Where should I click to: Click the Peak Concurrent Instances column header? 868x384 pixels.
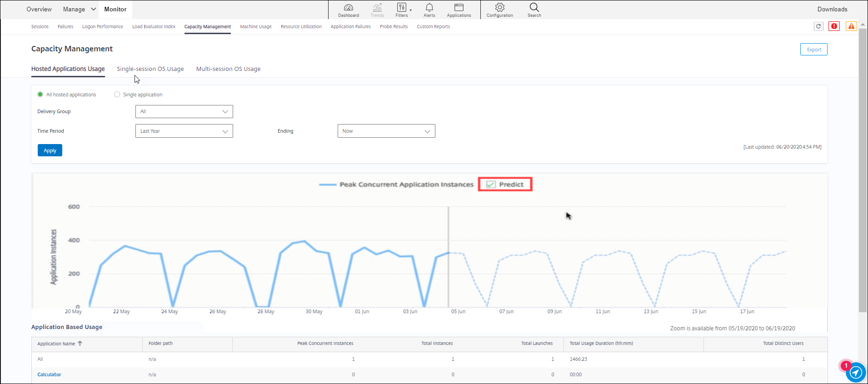click(325, 343)
